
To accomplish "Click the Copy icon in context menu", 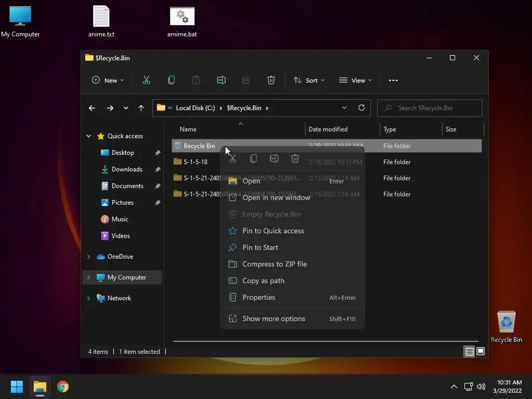I will click(x=254, y=159).
